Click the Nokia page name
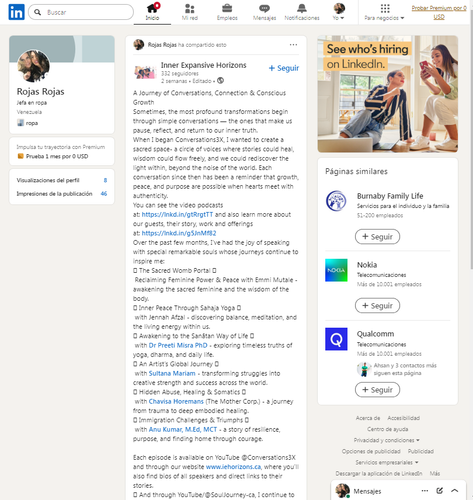 coord(367,265)
